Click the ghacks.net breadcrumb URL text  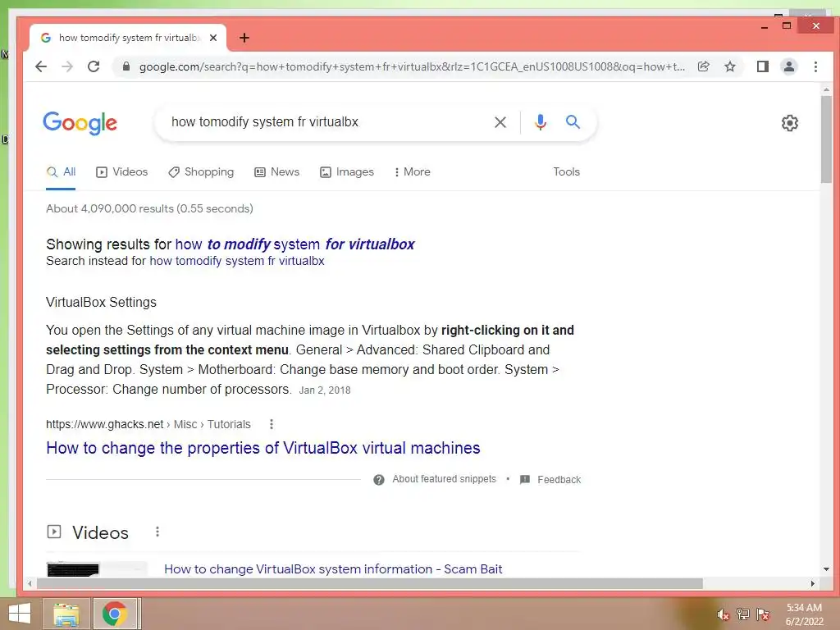click(148, 424)
